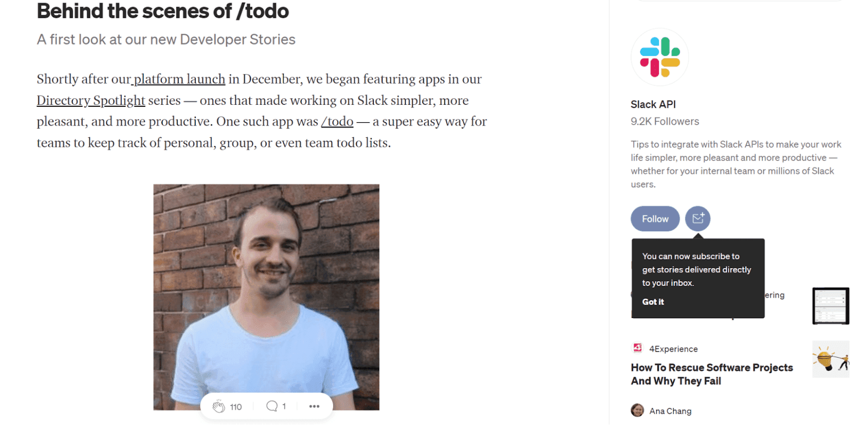The width and height of the screenshot is (868, 425).
Task: Open Ana Chang's avatar
Action: pyautogui.click(x=637, y=410)
